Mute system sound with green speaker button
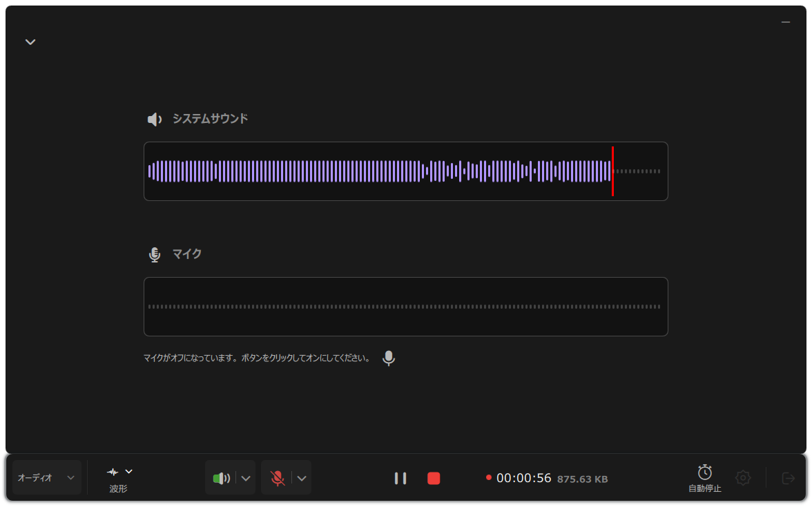Image resolution: width=812 pixels, height=507 pixels. [x=221, y=478]
